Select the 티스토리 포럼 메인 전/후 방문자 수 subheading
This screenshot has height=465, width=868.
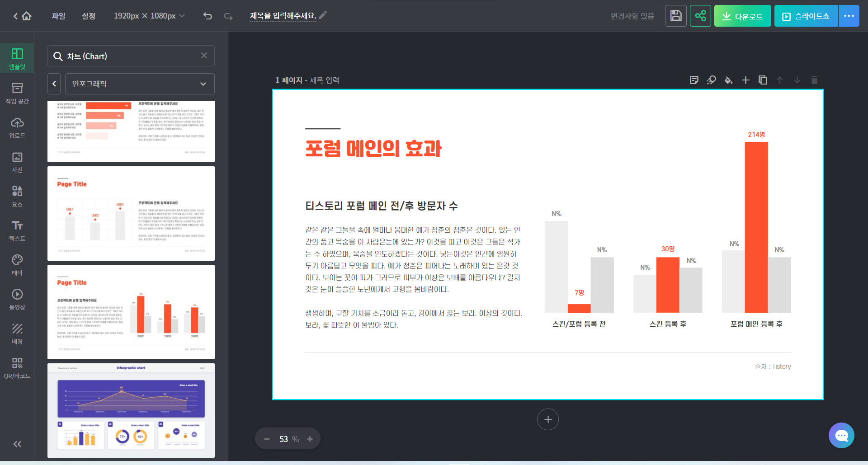tap(382, 206)
